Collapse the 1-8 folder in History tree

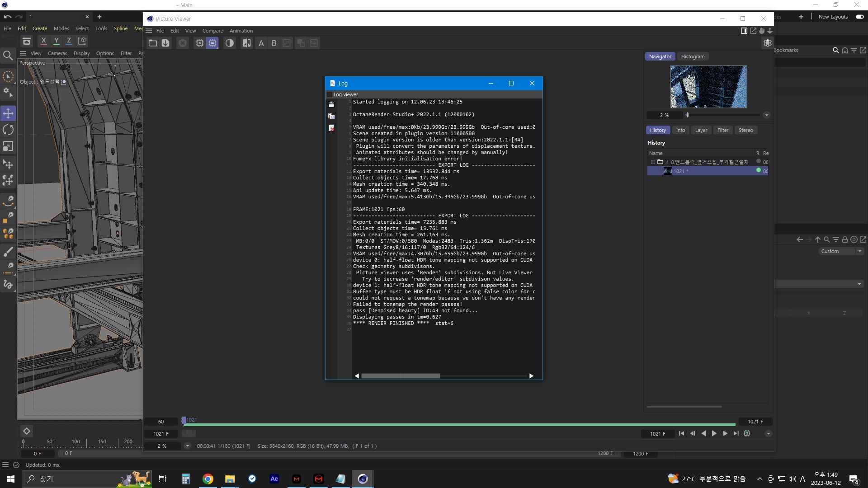(x=653, y=162)
